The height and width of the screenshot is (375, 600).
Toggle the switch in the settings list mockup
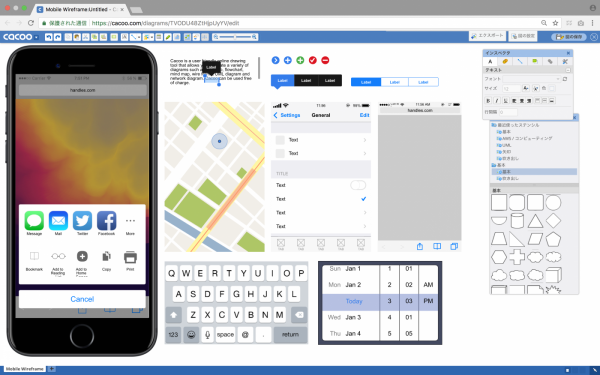pos(358,185)
